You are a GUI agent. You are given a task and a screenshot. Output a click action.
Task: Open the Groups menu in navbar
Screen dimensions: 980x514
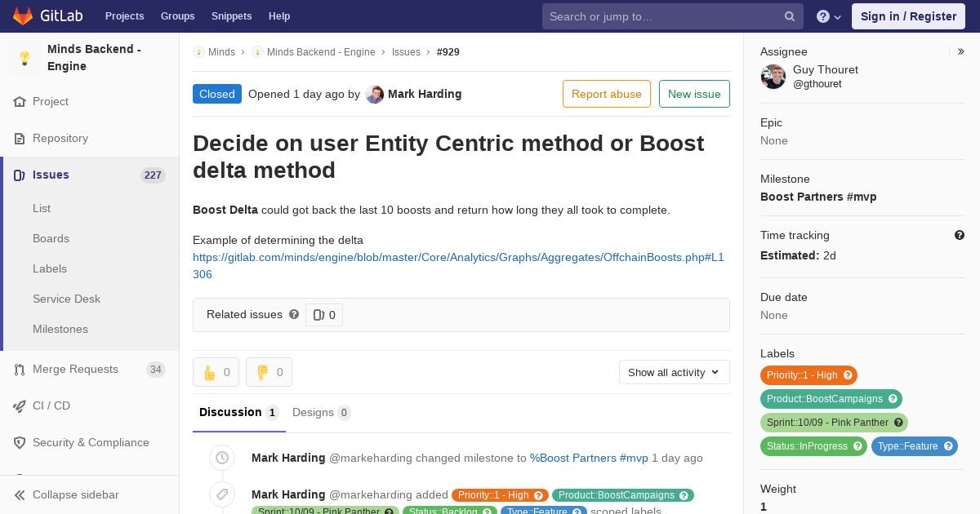(x=177, y=16)
